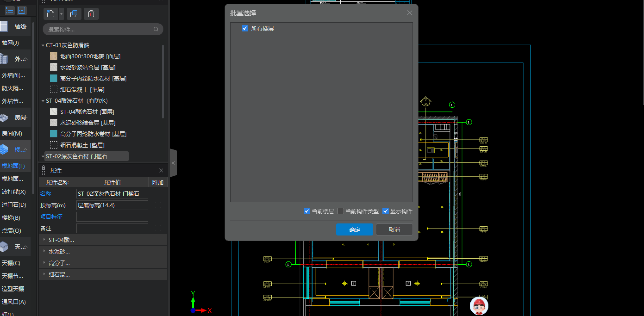Enable the 当前构件类型 checkbox
The height and width of the screenshot is (316, 644).
[x=341, y=211]
